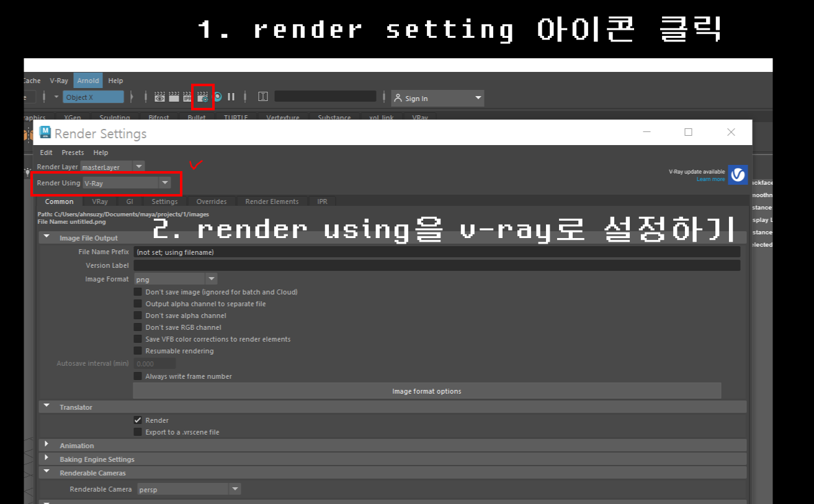Open the Render Using V-Ray dropdown

[127, 183]
